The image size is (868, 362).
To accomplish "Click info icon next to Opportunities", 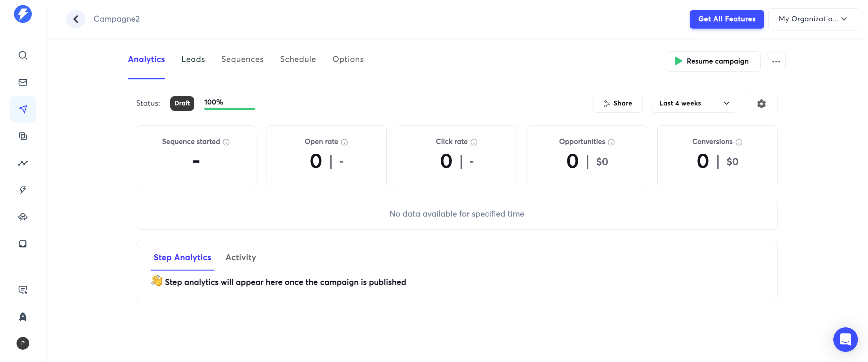I will click(611, 142).
